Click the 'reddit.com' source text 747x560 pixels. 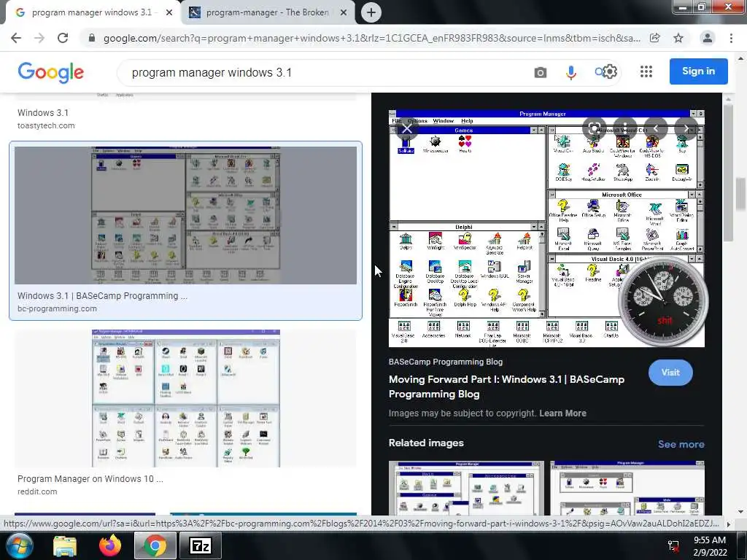(x=37, y=491)
